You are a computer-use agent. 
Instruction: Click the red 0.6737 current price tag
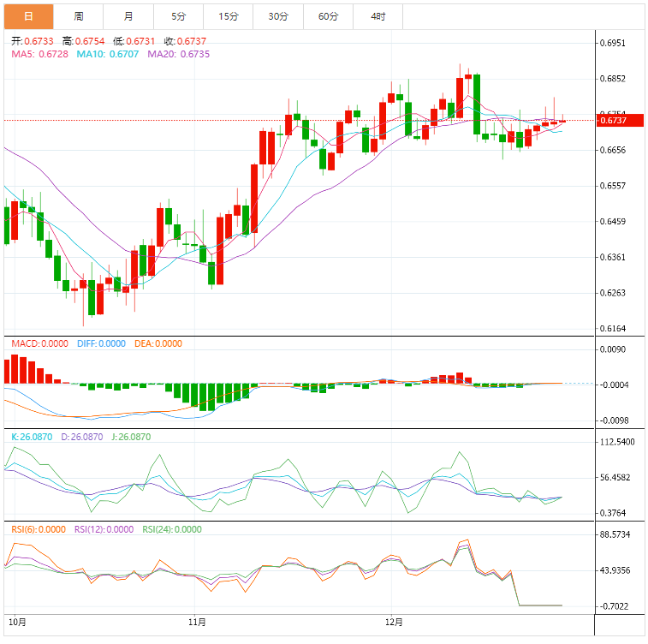(620, 120)
